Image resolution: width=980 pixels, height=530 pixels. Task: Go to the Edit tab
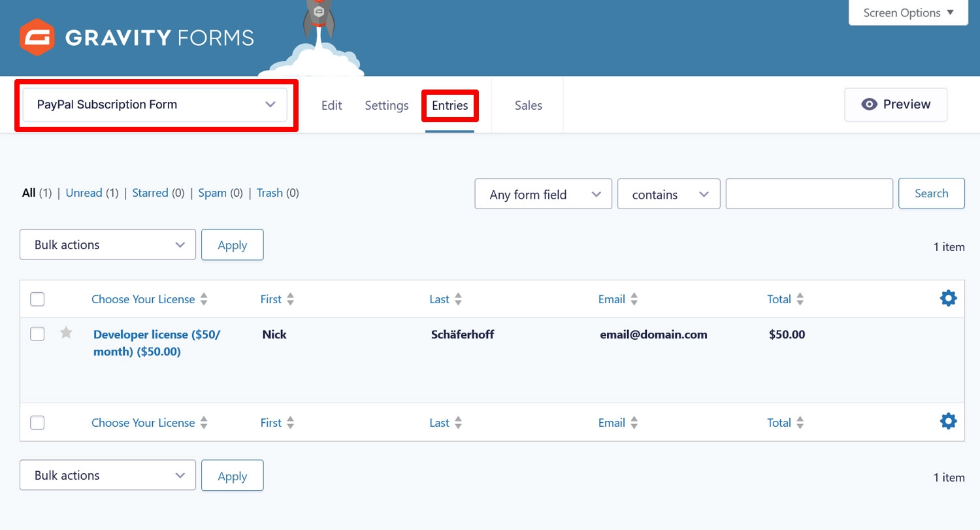point(331,105)
